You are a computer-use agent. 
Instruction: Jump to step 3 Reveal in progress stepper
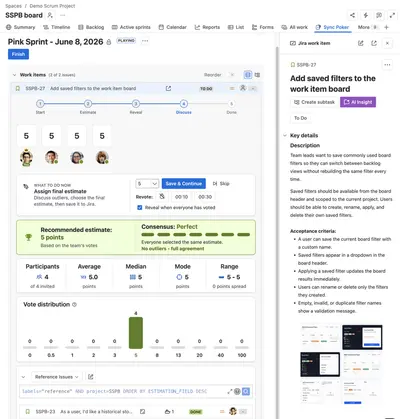pos(136,104)
